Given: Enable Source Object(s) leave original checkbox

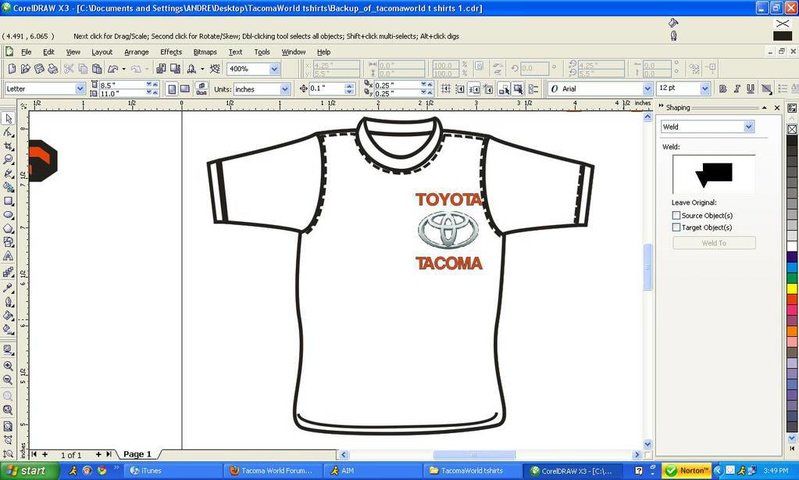Looking at the screenshot, I should [x=676, y=216].
